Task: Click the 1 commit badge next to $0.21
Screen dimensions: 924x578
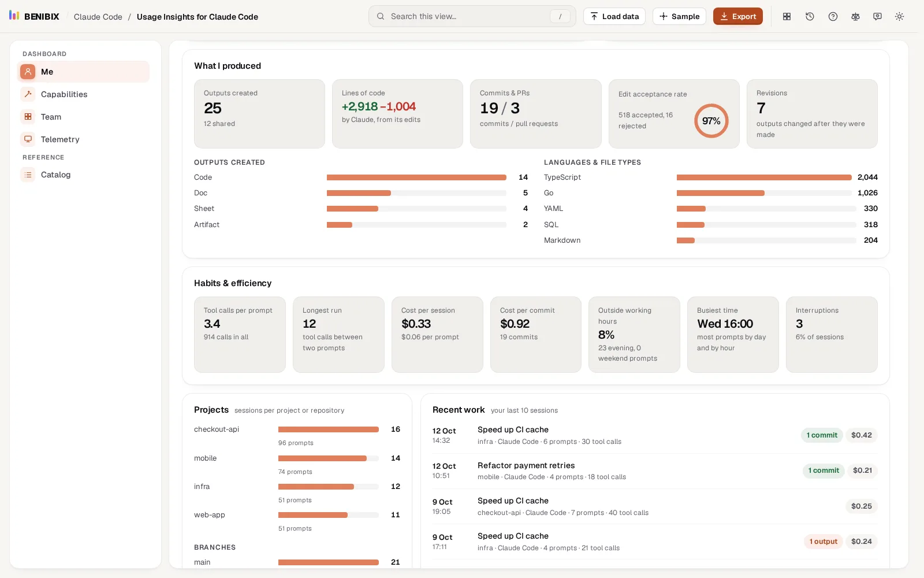Action: [824, 470]
